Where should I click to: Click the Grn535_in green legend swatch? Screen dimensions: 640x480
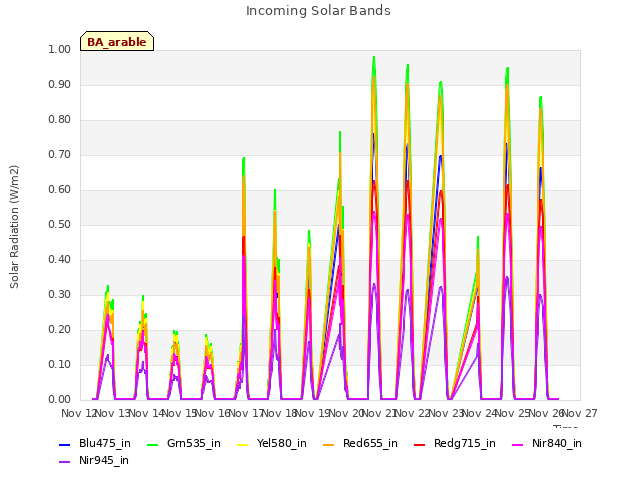[x=152, y=444]
